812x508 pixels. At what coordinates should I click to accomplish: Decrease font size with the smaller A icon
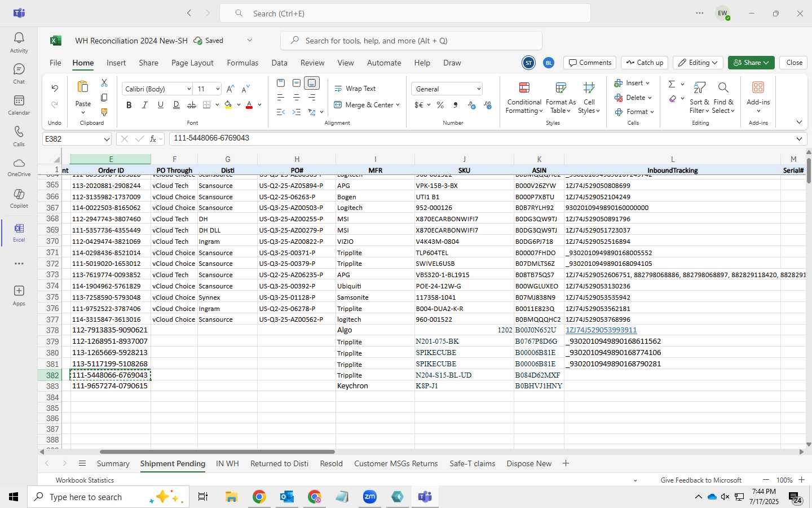(x=245, y=89)
